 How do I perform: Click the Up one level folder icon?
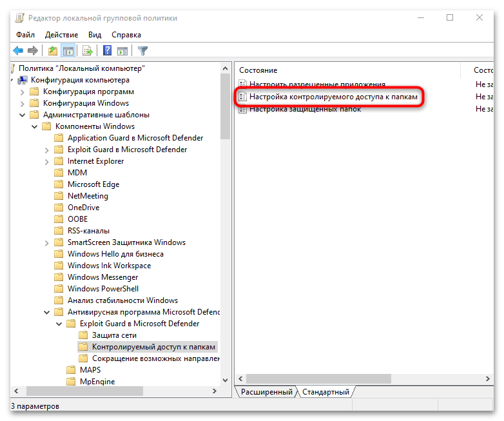[x=53, y=50]
